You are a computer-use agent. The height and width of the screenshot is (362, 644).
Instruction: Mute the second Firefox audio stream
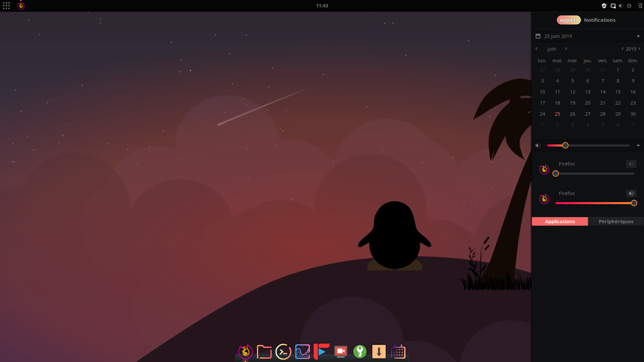point(631,193)
